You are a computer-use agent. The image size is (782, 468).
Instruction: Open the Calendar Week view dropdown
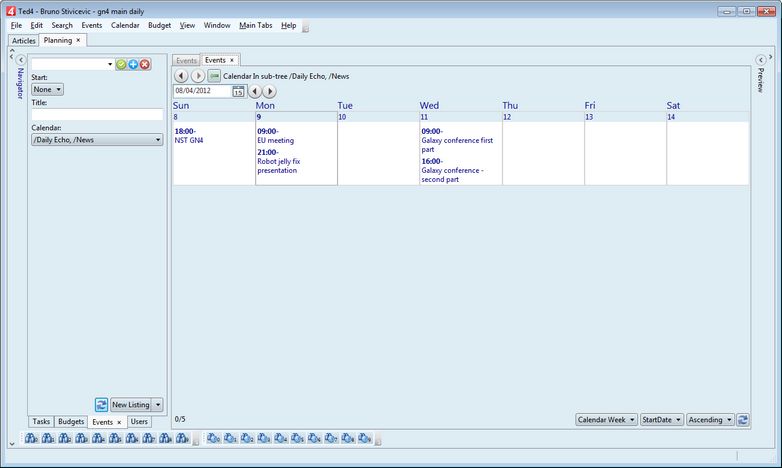coord(606,420)
